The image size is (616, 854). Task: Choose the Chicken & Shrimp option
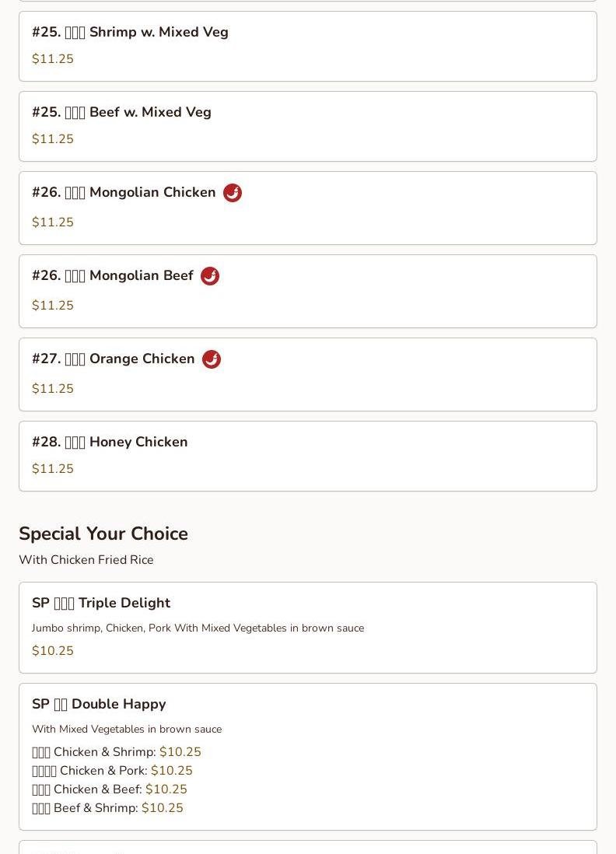117,752
